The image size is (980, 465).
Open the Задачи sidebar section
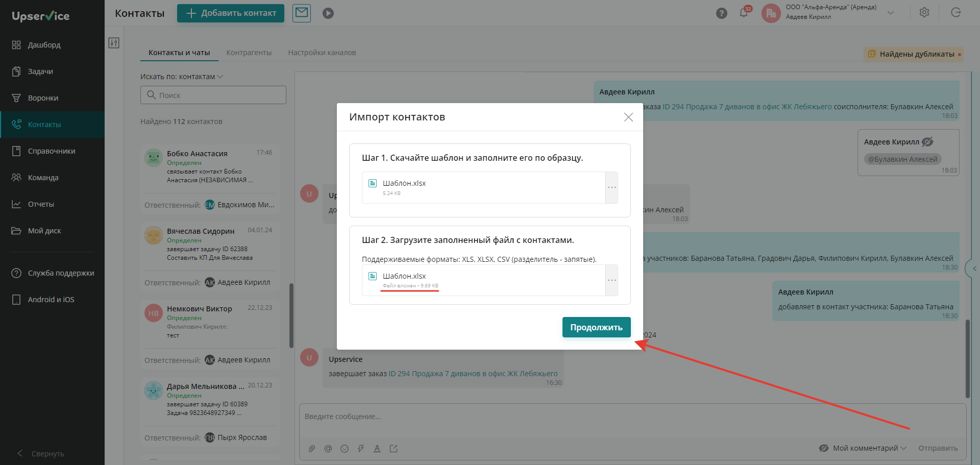click(52, 71)
